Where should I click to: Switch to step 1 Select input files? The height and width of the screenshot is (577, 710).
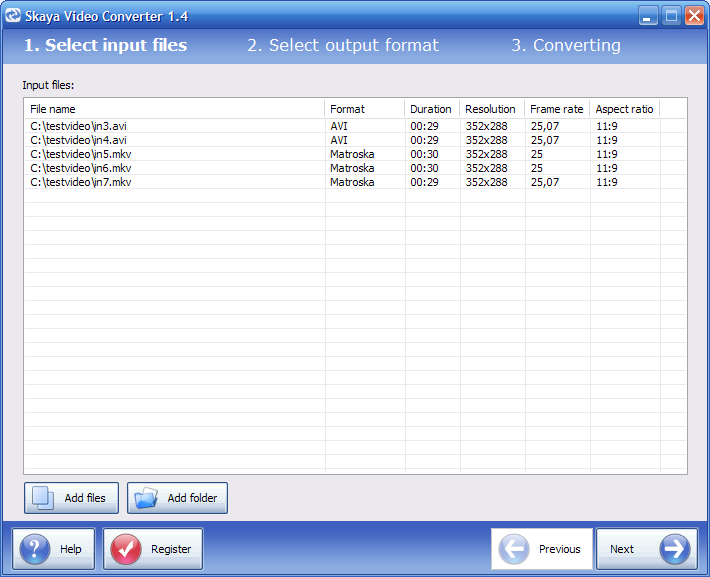(105, 45)
